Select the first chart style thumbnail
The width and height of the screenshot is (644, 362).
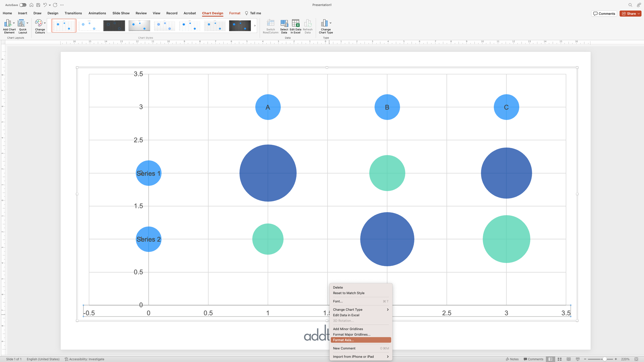click(x=64, y=25)
